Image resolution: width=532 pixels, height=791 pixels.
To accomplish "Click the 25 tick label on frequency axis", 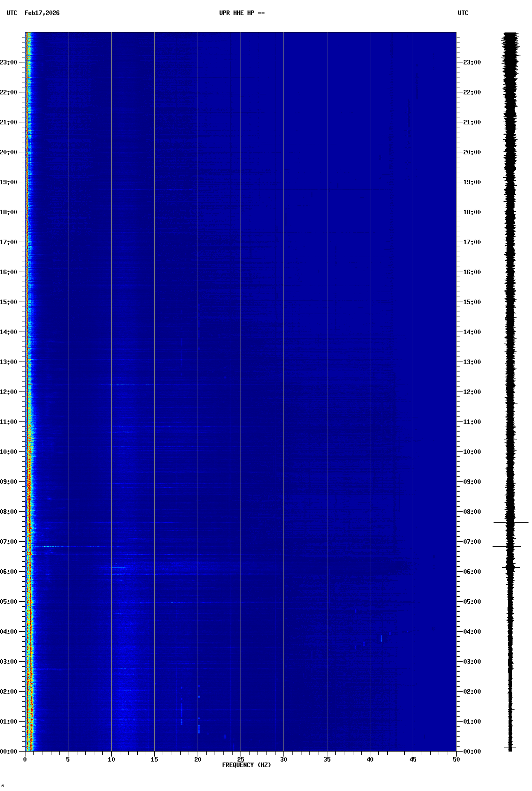I will (x=241, y=760).
